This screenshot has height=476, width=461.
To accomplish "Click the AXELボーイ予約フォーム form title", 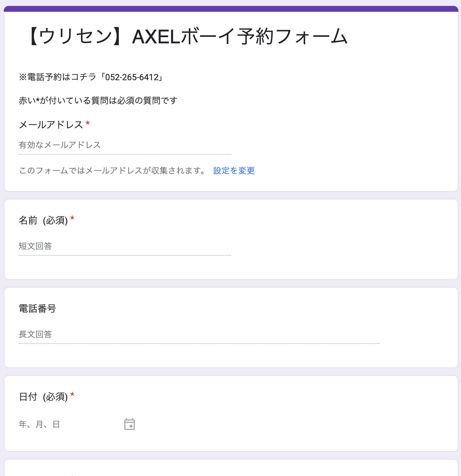I will click(x=188, y=37).
